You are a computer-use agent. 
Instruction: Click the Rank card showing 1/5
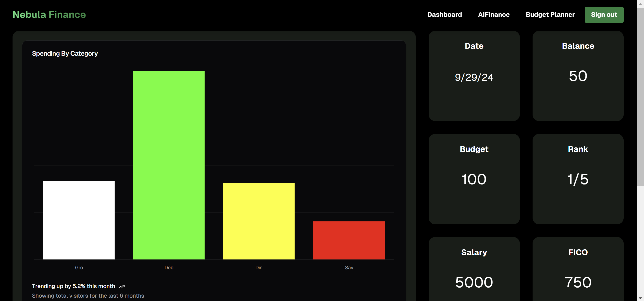[578, 179]
